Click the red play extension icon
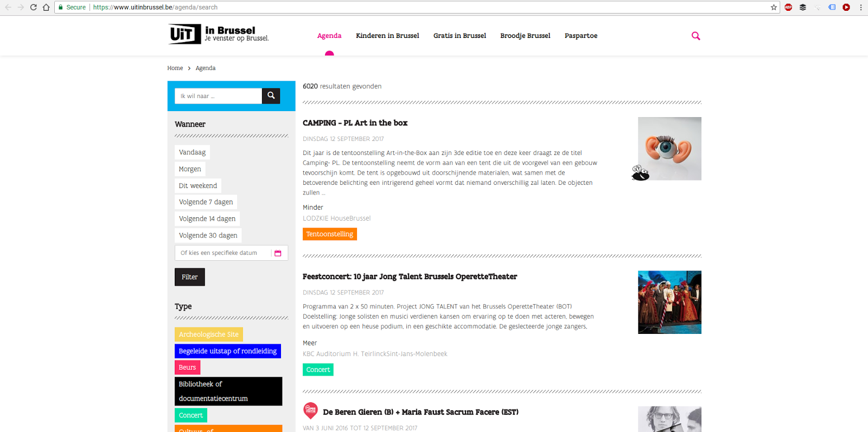 pos(846,7)
